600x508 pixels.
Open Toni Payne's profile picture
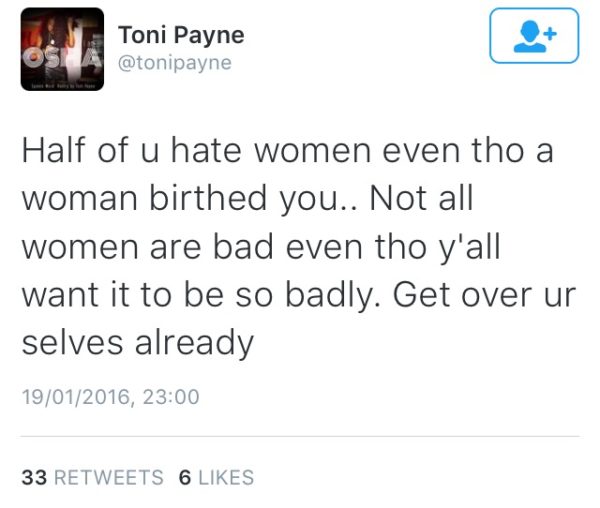click(62, 49)
